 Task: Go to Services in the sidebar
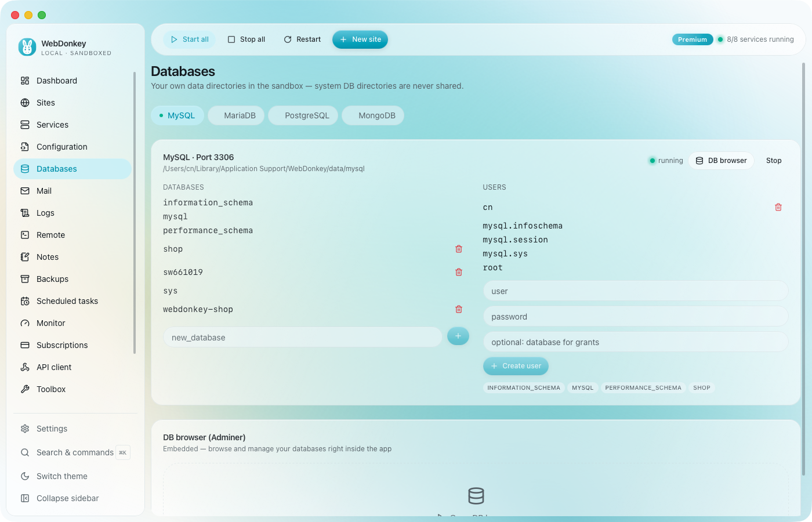click(72, 125)
